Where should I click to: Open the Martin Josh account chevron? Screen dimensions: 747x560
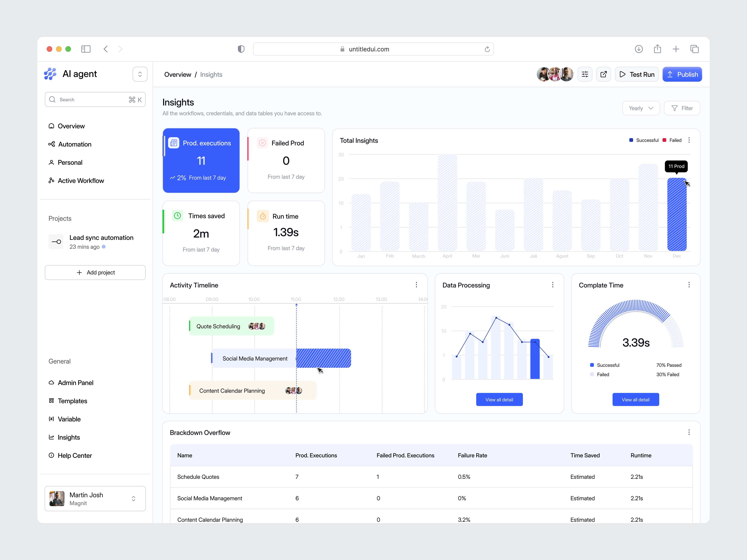click(133, 499)
